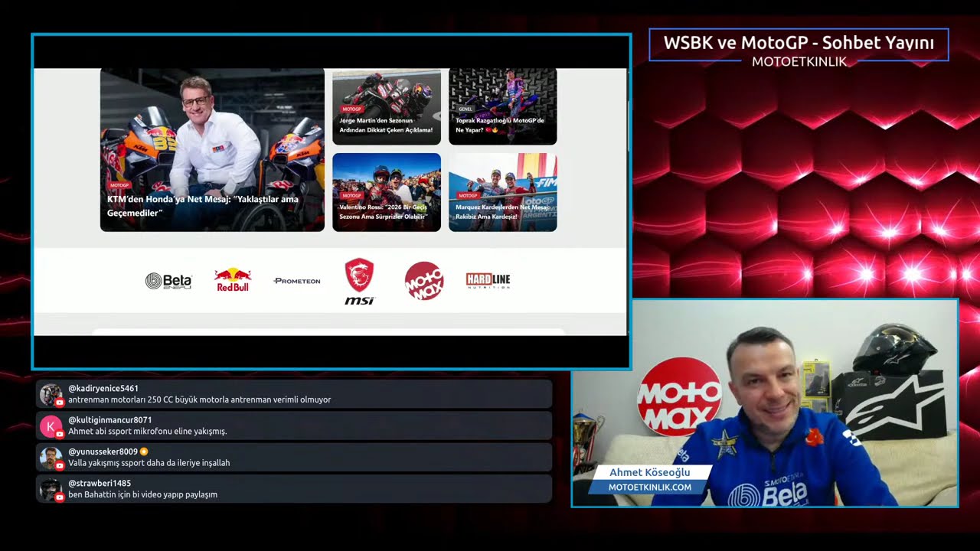Open the Prometeon sponsor logo
Viewport: 980px width, 551px height.
pos(297,281)
